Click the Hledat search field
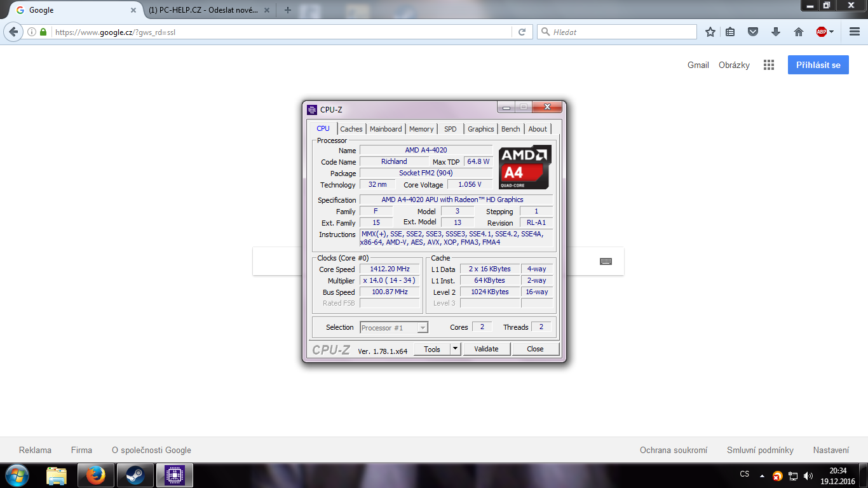Viewport: 868px width, 488px height. (x=616, y=32)
